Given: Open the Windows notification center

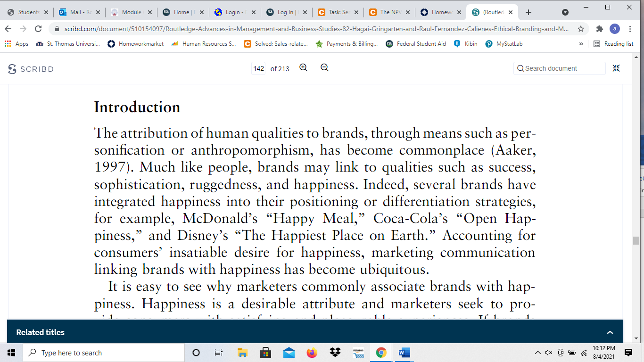Looking at the screenshot, I should (x=628, y=353).
